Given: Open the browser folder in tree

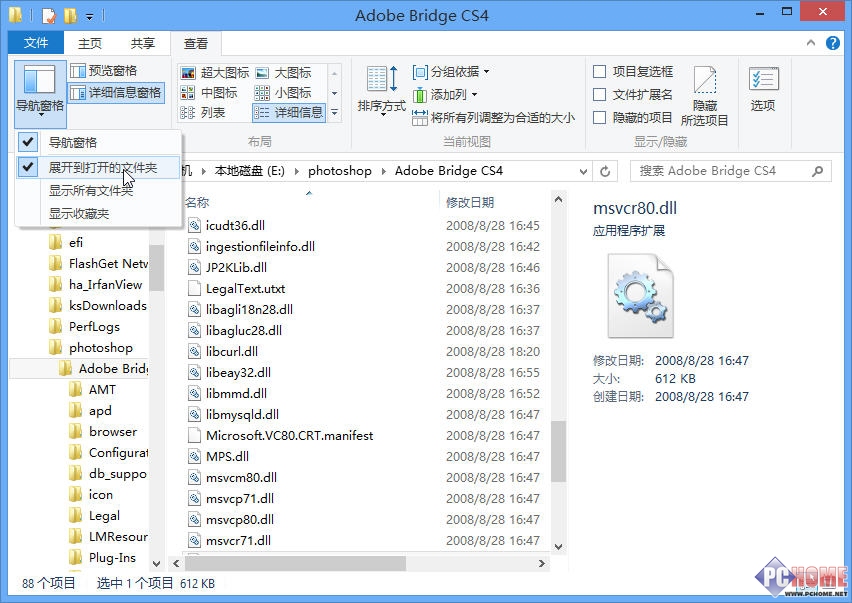Looking at the screenshot, I should [104, 432].
